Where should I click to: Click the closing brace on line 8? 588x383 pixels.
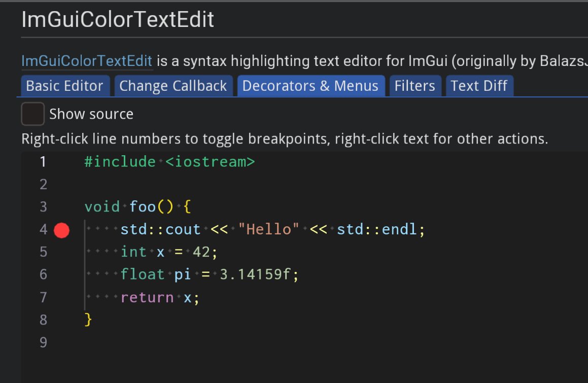[88, 320]
